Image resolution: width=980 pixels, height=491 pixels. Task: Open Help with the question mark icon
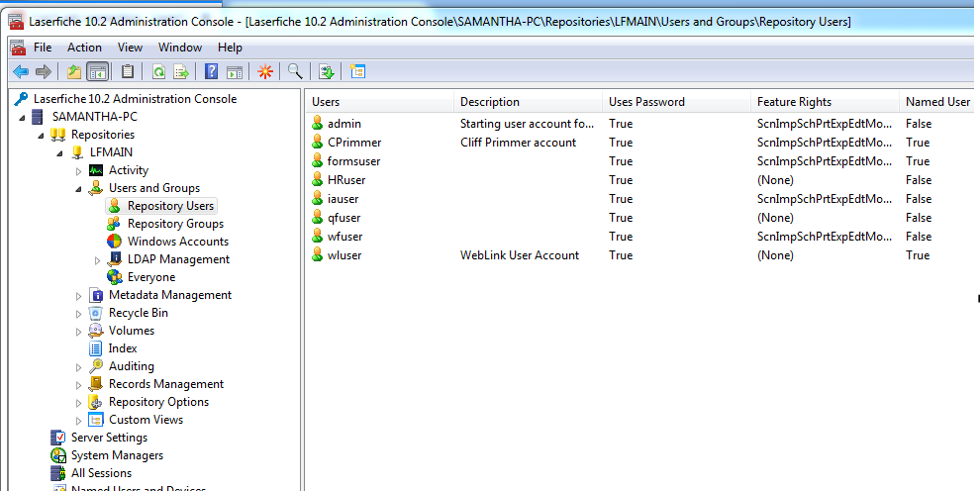tap(211, 72)
